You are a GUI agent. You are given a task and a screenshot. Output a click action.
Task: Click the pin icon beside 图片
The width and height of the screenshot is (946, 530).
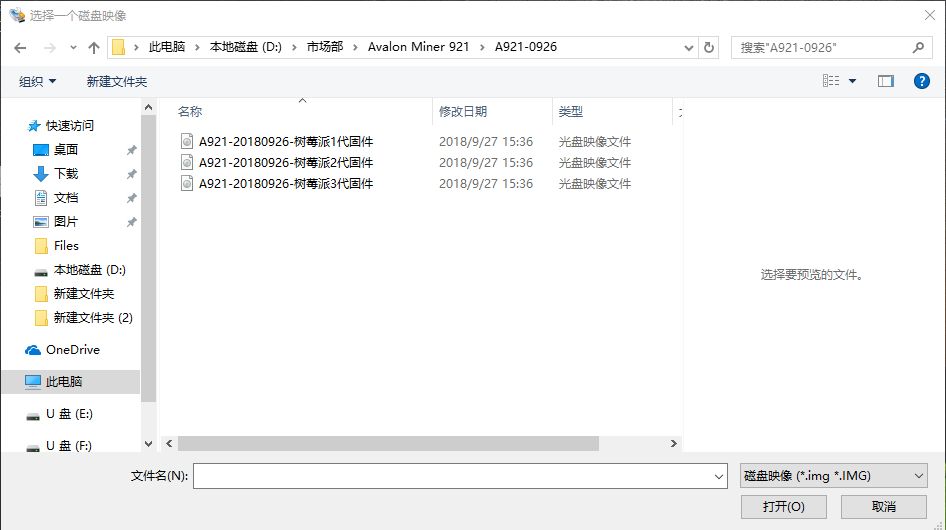(x=132, y=222)
